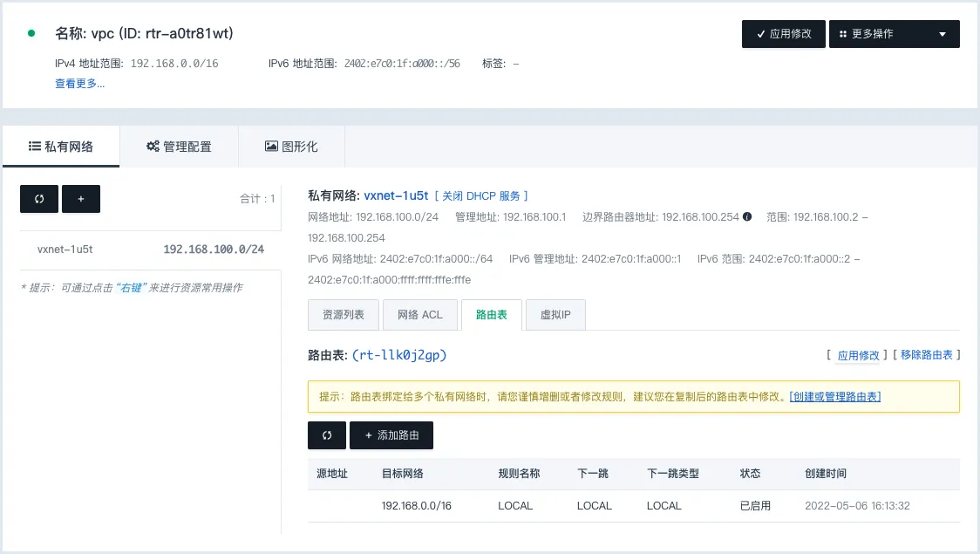Switch to the 私有网络 tab
This screenshot has height=554, width=980.
(x=61, y=147)
